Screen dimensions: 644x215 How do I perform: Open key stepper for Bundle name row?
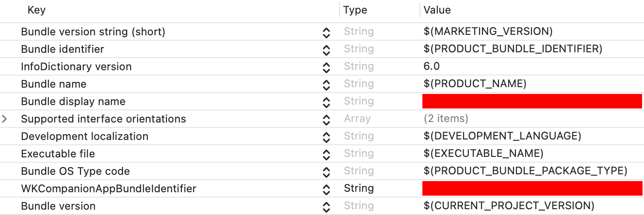pyautogui.click(x=326, y=85)
